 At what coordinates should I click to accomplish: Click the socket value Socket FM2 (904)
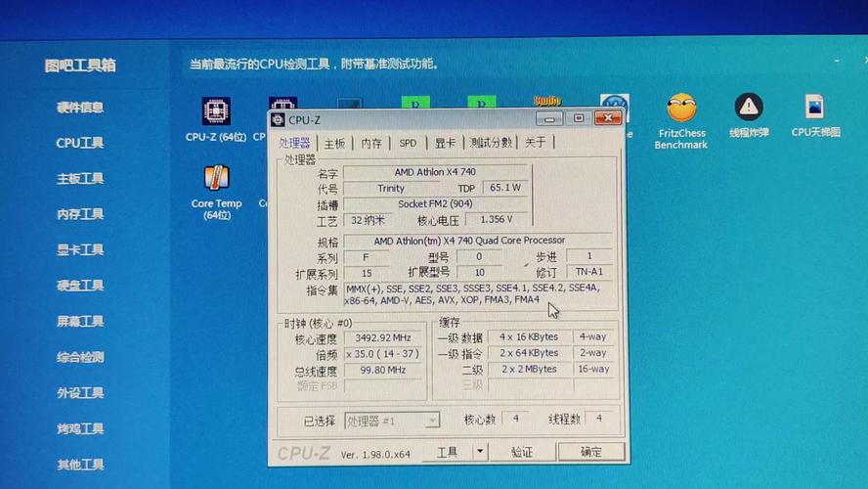[435, 203]
